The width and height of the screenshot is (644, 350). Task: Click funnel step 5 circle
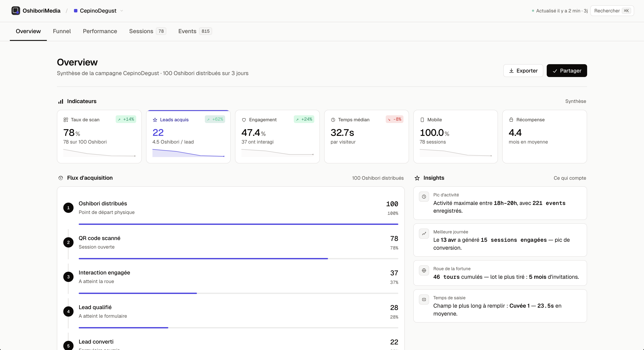[x=68, y=346]
